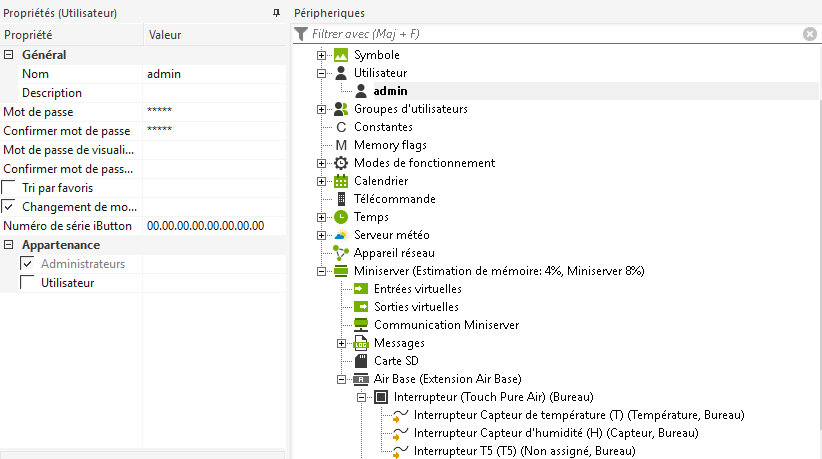Click the humidity sensor input icon
Image resolution: width=822 pixels, height=459 pixels.
[x=400, y=434]
